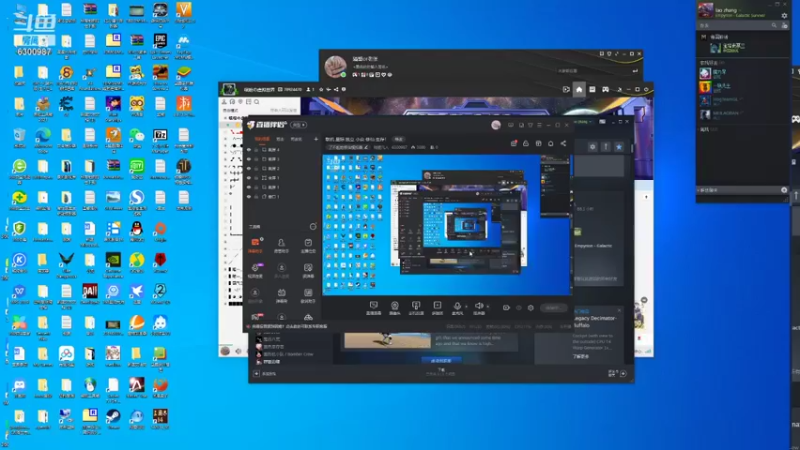Open stream settings gear beside start button

(531, 308)
